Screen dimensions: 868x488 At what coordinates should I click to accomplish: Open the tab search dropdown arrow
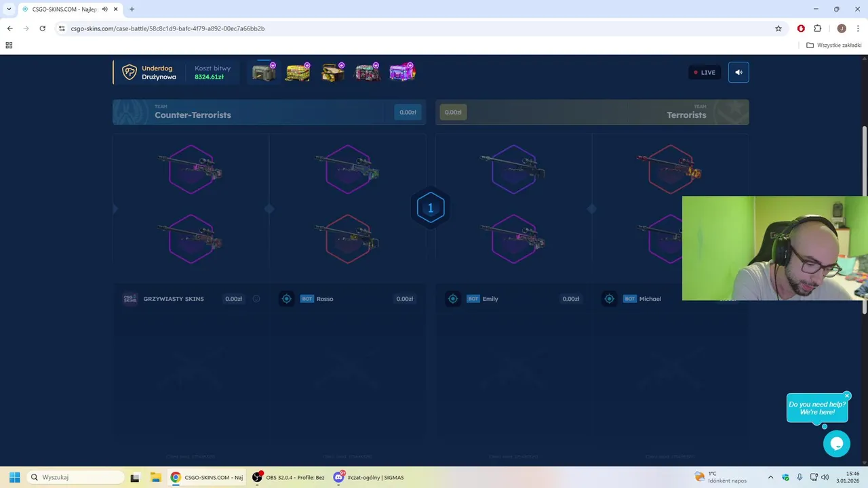pos(9,9)
